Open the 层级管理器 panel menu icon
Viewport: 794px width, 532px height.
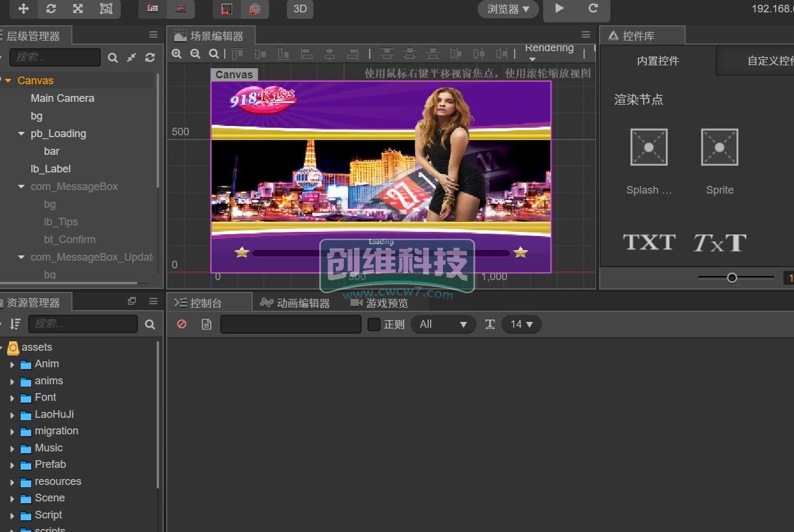153,35
